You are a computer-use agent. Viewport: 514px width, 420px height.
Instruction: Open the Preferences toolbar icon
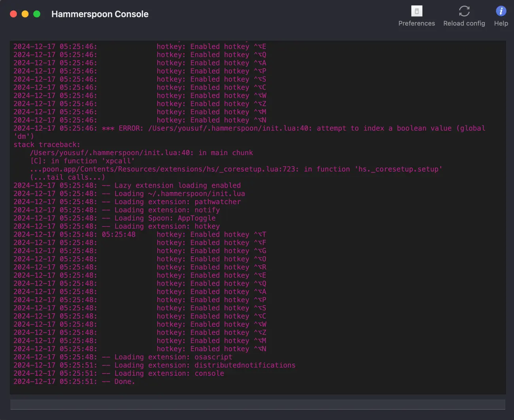417,11
